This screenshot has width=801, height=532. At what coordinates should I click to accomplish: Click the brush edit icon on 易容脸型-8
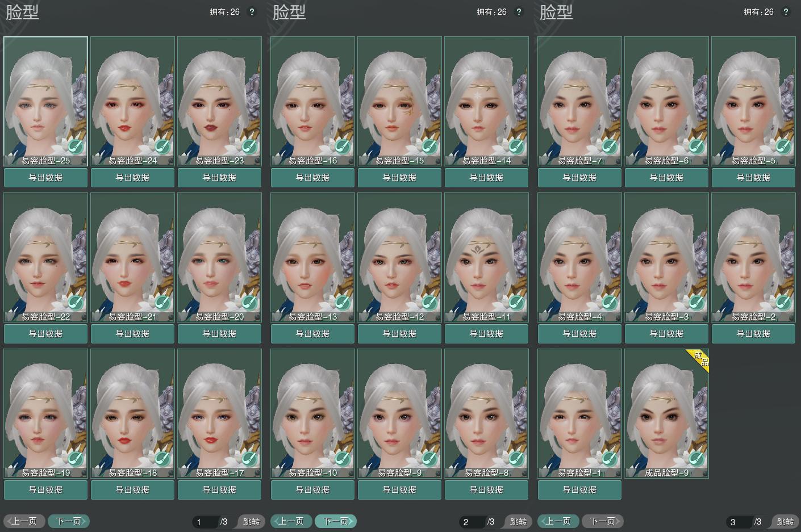click(516, 459)
